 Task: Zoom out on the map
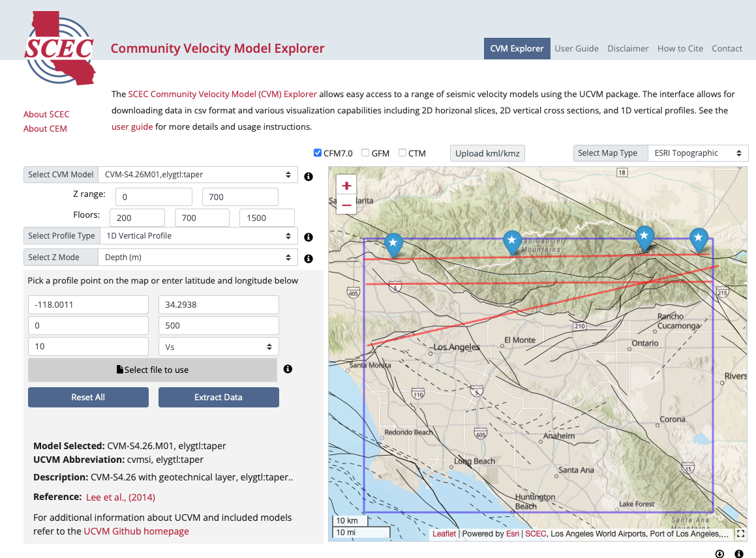(346, 205)
